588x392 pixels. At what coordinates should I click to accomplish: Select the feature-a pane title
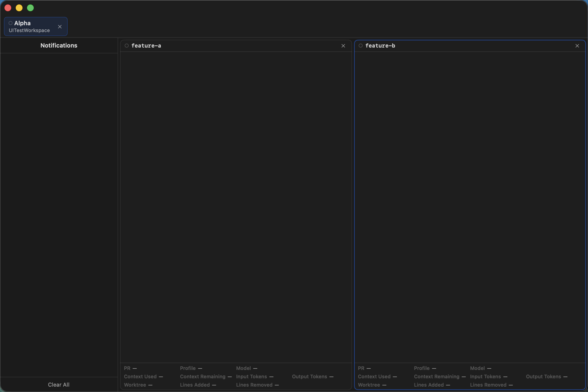click(x=146, y=46)
